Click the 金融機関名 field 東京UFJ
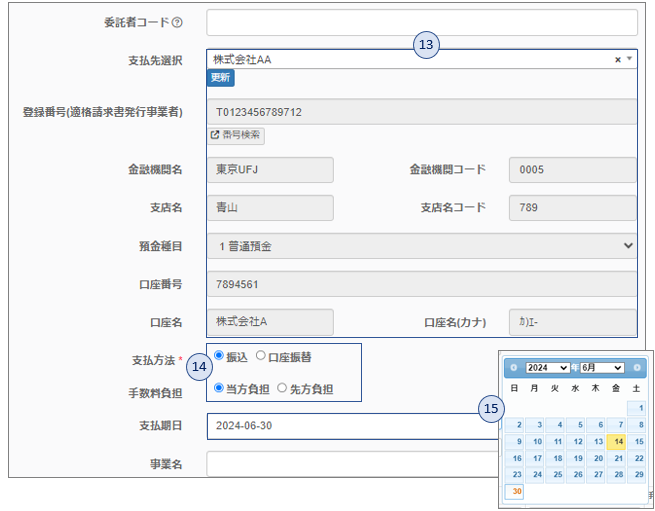This screenshot has width=655, height=511. pyautogui.click(x=271, y=170)
